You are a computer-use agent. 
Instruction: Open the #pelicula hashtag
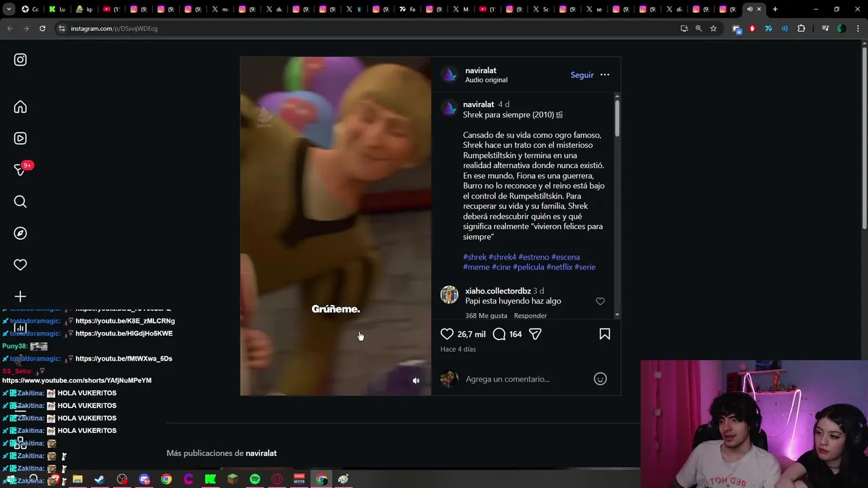[528, 267]
